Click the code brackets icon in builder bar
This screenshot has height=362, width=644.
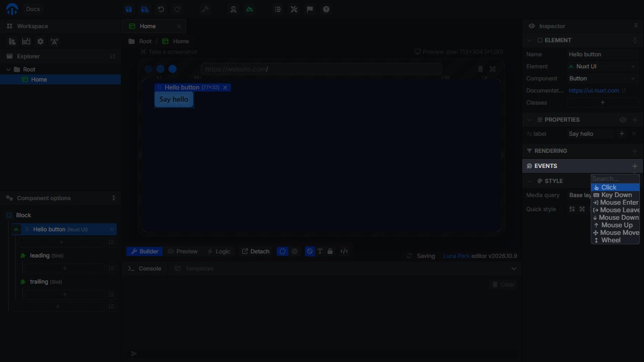coord(344,251)
